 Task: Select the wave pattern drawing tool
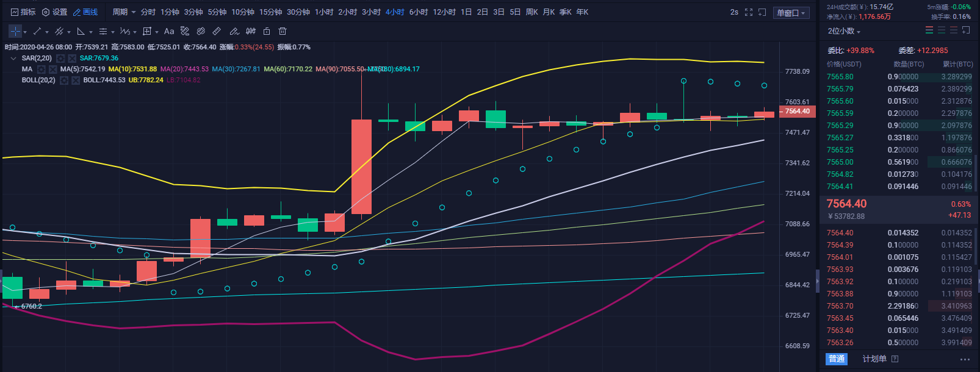click(124, 31)
